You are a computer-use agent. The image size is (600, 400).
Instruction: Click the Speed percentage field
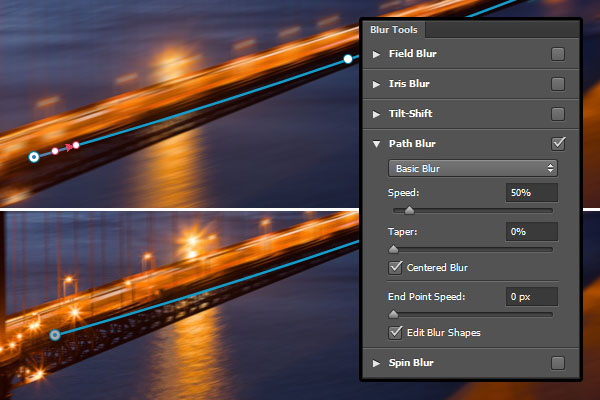532,193
